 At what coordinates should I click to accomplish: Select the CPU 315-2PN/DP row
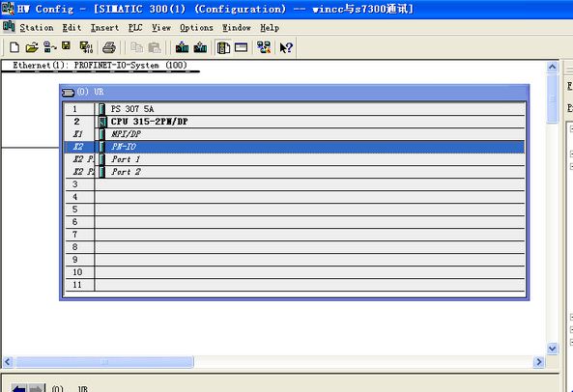pos(295,122)
